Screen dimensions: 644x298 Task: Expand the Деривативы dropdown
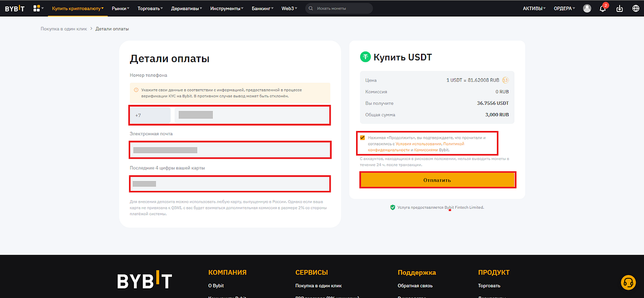tap(186, 8)
